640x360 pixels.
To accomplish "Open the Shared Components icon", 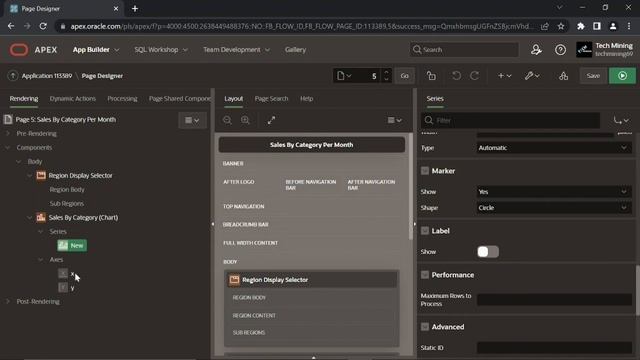I will pyautogui.click(x=564, y=76).
